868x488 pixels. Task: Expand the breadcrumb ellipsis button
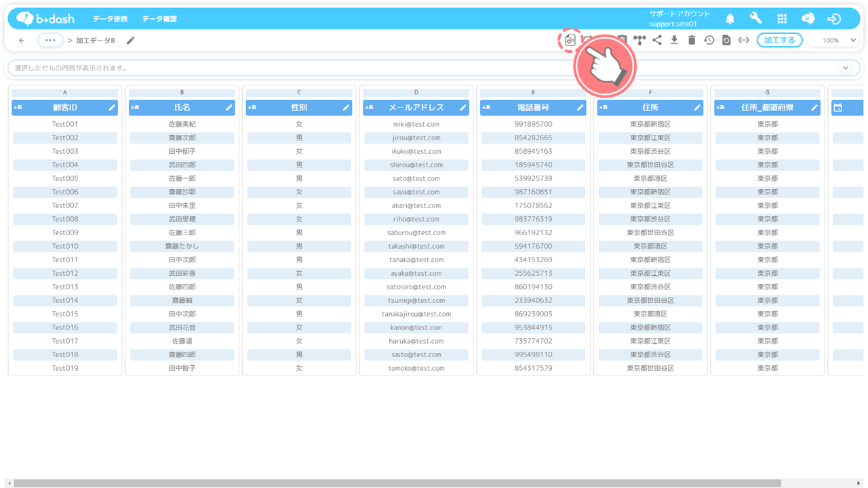tap(50, 41)
